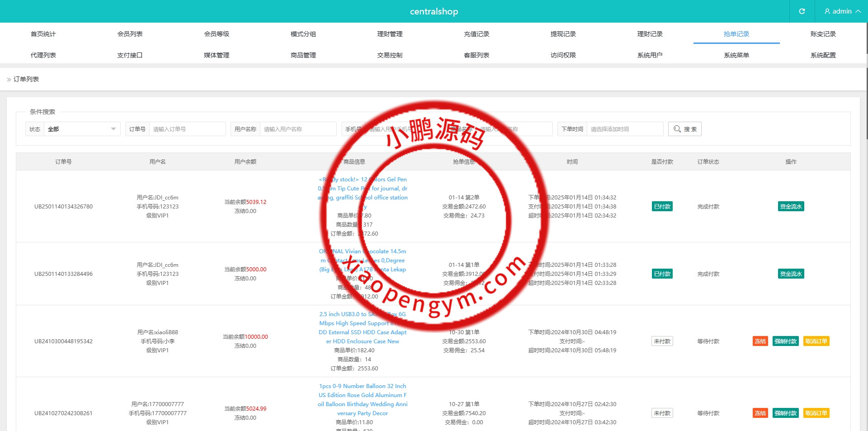The height and width of the screenshot is (431, 868).
Task: Open 商品管理 in navigation
Action: tap(303, 55)
